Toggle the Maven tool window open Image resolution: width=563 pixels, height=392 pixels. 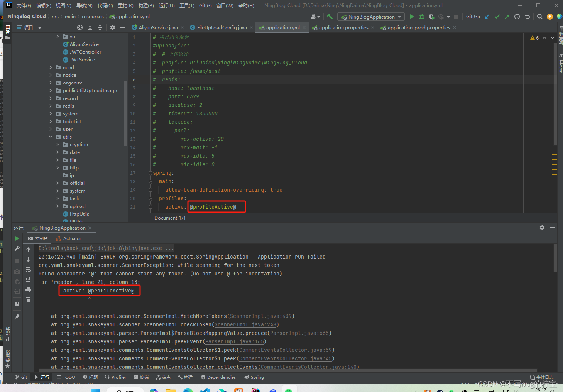point(560,66)
